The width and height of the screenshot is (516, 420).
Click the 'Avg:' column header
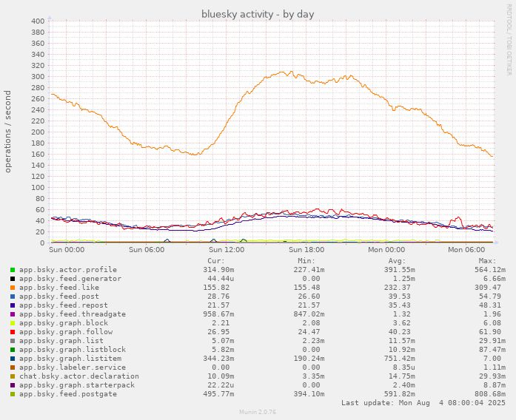(x=397, y=261)
